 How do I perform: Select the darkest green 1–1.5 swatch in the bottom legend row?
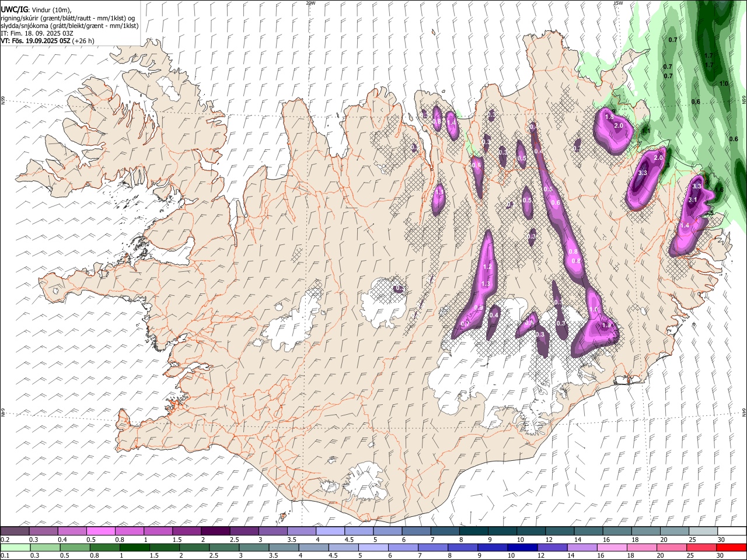pyautogui.click(x=134, y=547)
